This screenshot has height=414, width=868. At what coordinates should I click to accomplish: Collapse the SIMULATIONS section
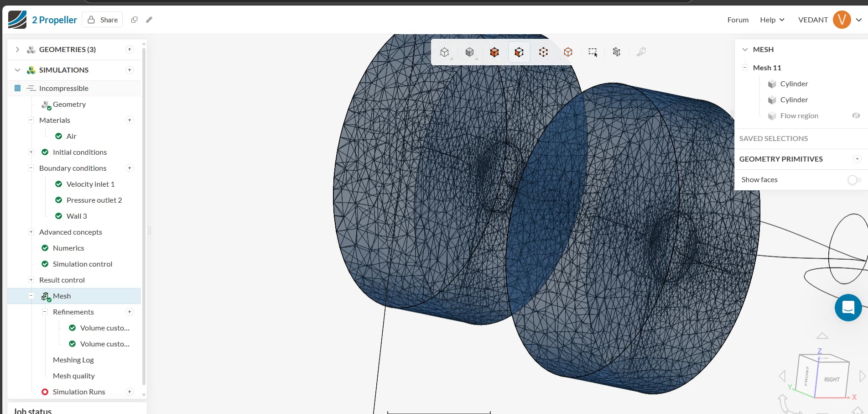tap(17, 70)
